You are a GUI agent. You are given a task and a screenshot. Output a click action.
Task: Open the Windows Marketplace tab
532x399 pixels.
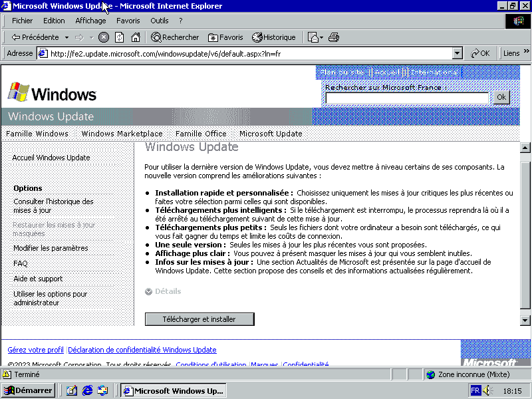(122, 134)
